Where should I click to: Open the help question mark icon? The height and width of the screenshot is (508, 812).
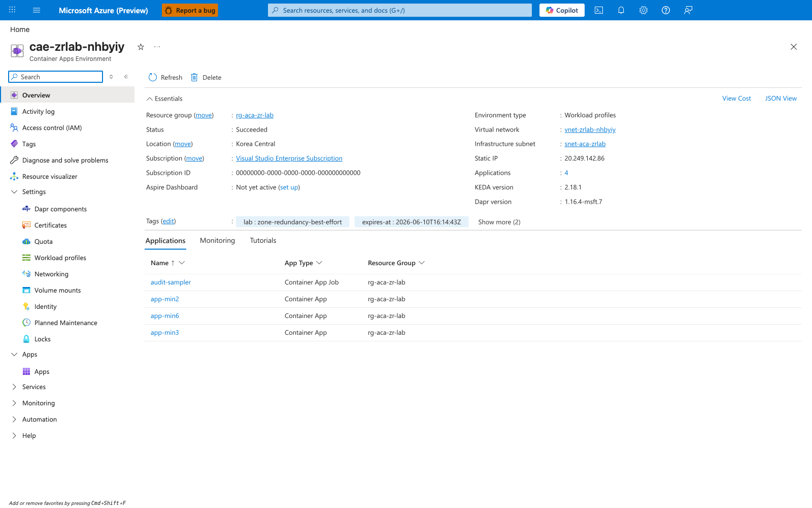coord(666,10)
